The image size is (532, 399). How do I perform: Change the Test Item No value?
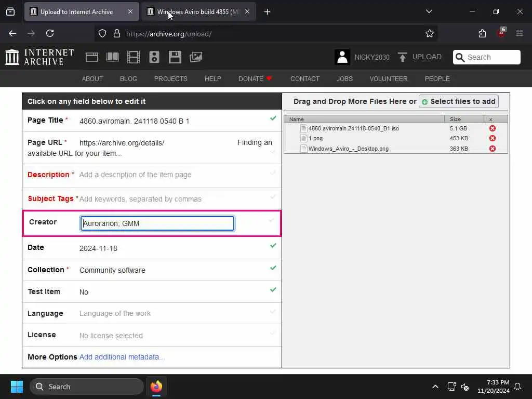click(84, 292)
